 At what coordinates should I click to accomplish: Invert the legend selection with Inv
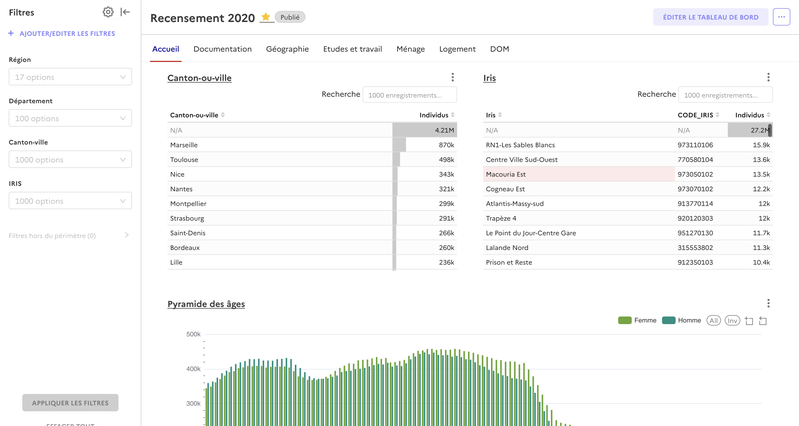click(x=732, y=321)
